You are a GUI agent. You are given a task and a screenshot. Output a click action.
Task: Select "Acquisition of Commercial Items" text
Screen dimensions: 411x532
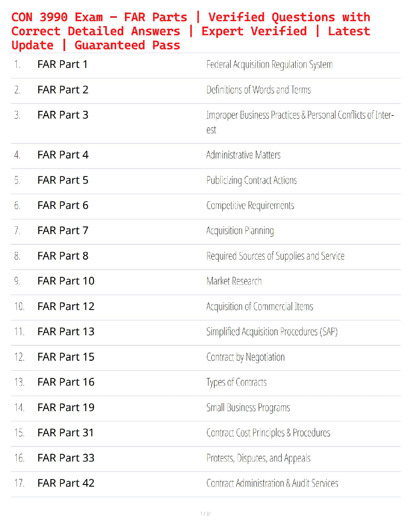[x=260, y=306]
